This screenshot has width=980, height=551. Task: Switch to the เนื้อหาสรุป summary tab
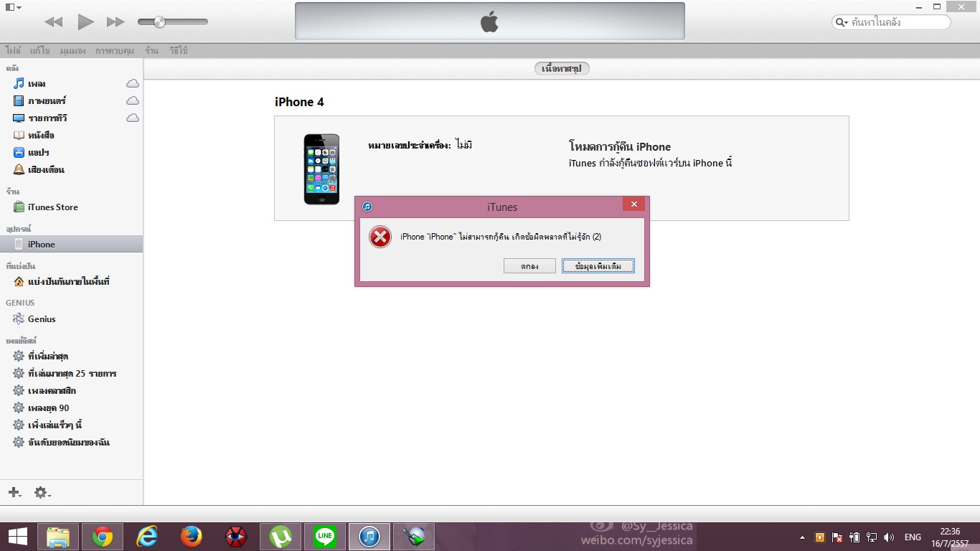(x=562, y=69)
